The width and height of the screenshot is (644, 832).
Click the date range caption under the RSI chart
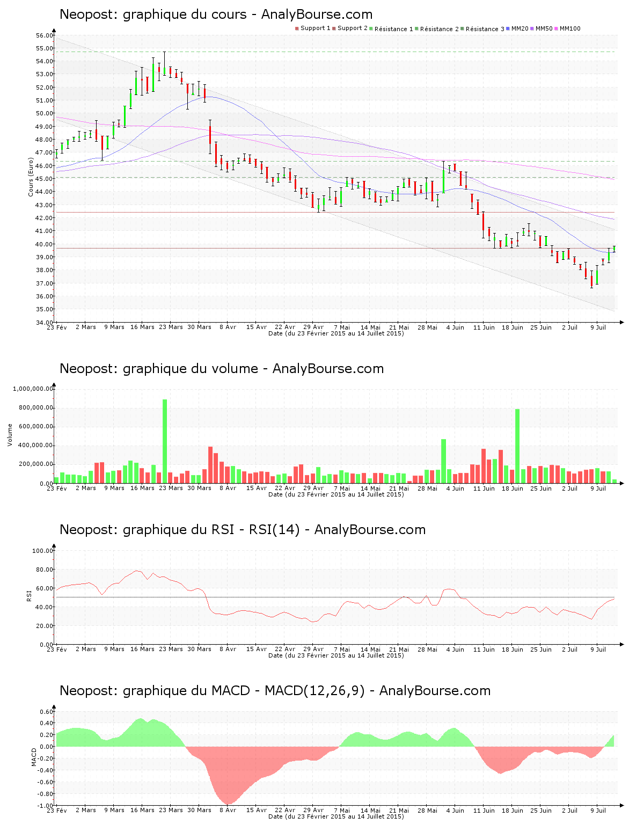tap(336, 655)
